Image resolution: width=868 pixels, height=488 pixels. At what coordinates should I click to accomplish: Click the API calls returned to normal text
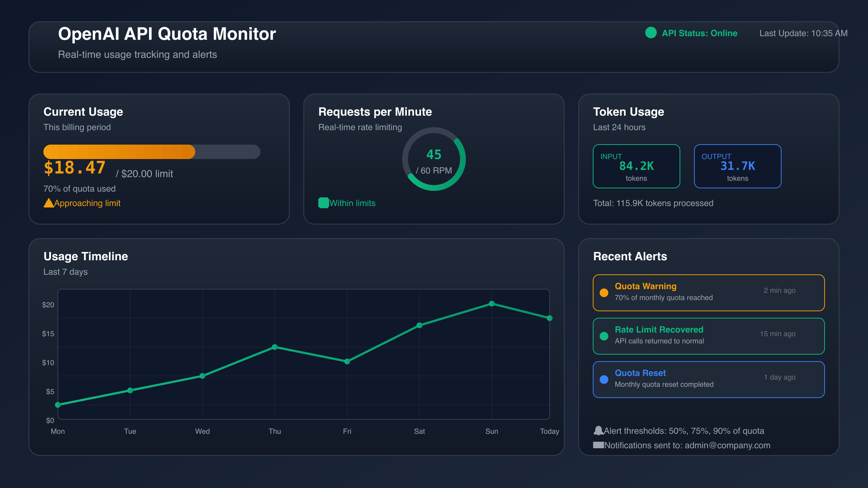tap(659, 341)
